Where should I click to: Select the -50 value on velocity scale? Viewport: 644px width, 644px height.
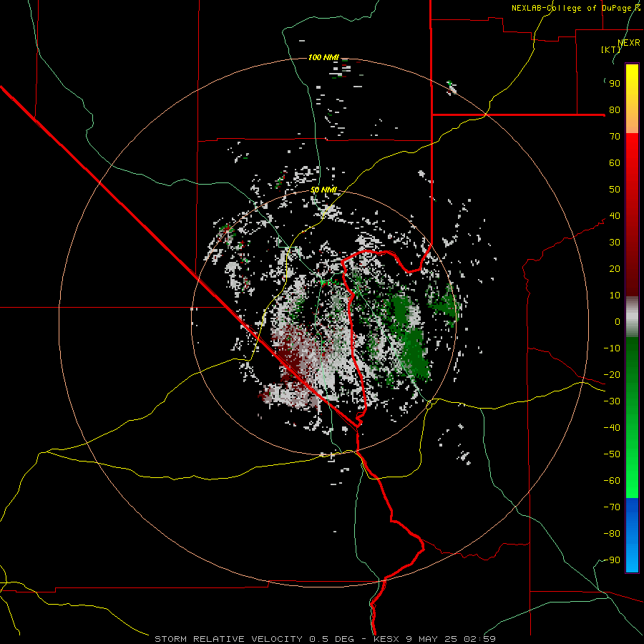coord(612,454)
